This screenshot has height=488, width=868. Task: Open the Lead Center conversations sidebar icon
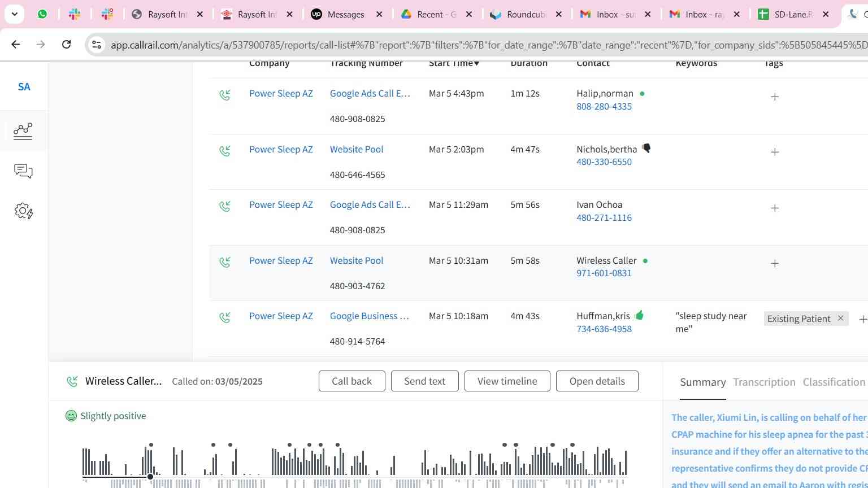pos(23,171)
